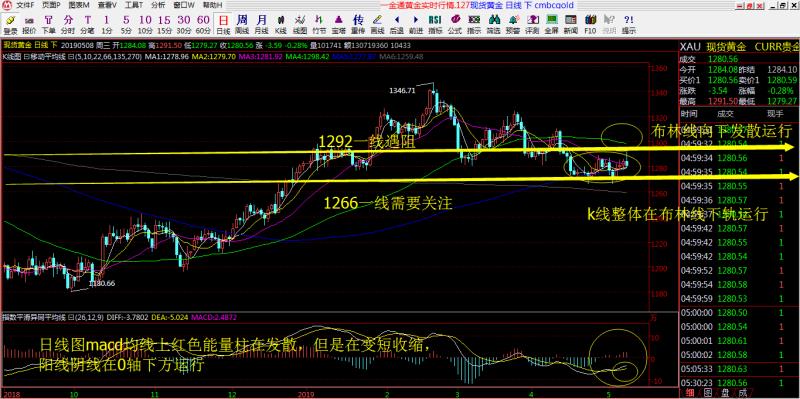Click the DEA:-5.024 MACD value
Viewport: 800px width, 399px height.
point(170,317)
